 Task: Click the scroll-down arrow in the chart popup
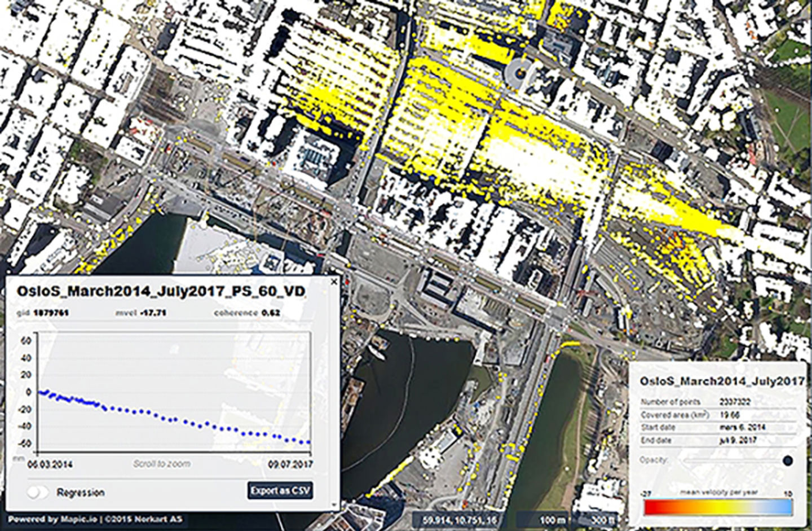[x=334, y=505]
